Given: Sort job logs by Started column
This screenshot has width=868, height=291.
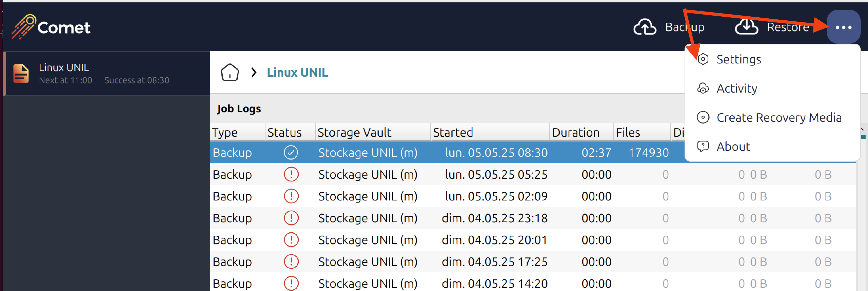Looking at the screenshot, I should tap(453, 133).
